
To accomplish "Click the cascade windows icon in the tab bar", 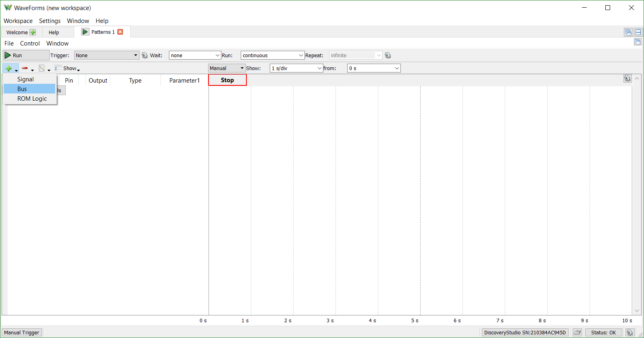I will 628,32.
